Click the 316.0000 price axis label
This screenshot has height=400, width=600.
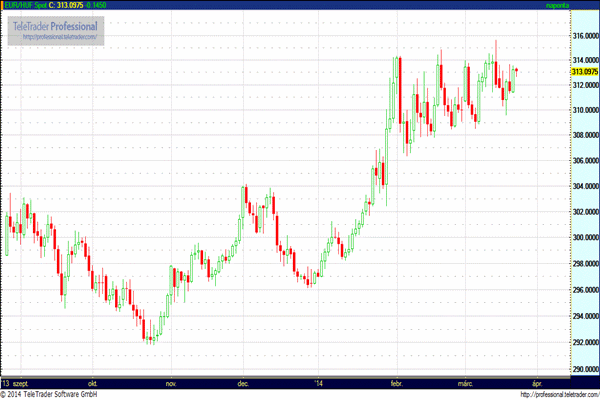click(585, 36)
